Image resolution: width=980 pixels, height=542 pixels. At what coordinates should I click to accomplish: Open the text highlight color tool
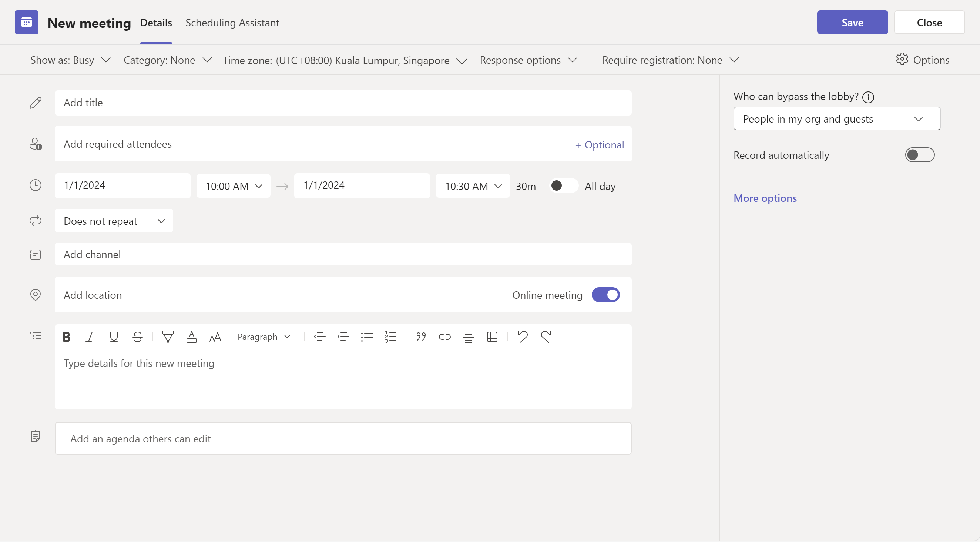click(x=168, y=337)
